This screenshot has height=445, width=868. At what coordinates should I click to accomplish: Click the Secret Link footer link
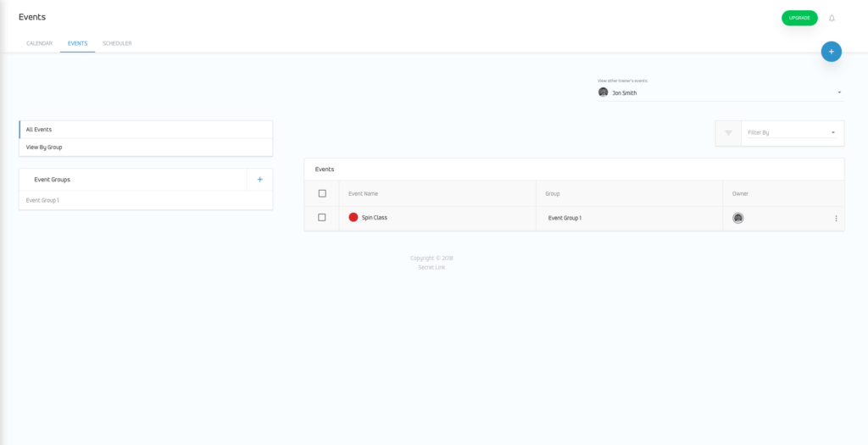pos(431,267)
